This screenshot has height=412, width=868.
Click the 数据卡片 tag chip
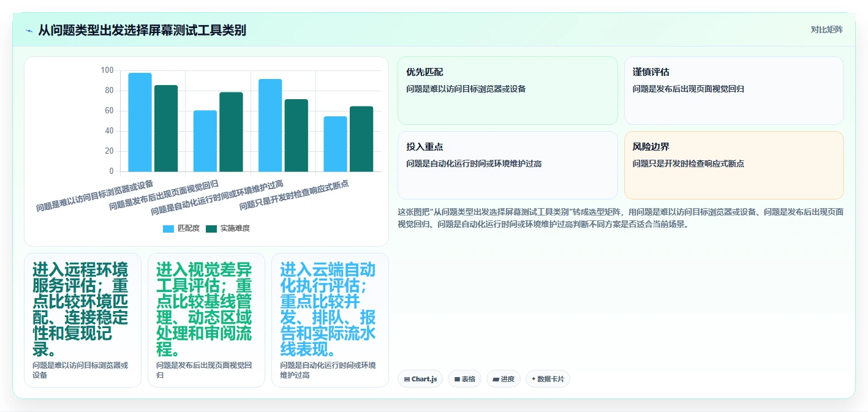(x=548, y=379)
